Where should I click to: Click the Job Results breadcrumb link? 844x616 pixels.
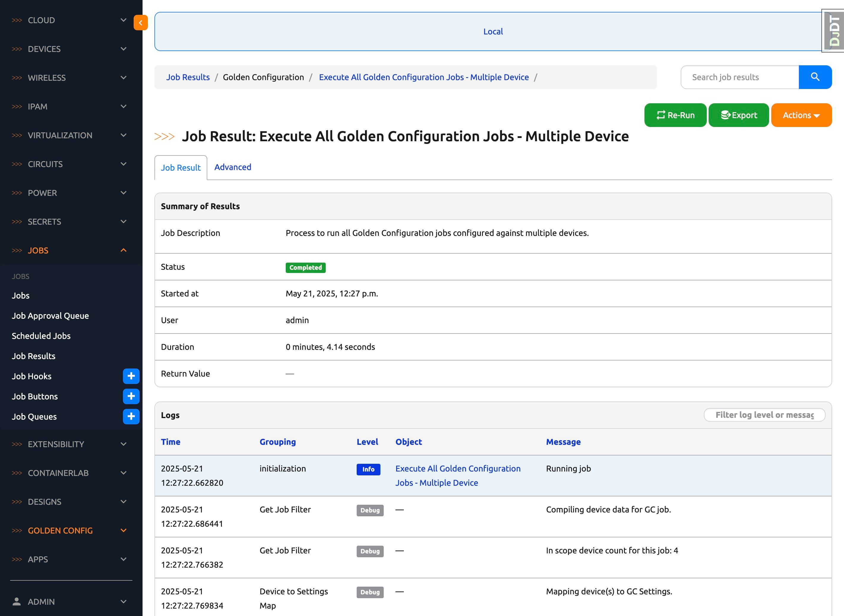(x=188, y=77)
